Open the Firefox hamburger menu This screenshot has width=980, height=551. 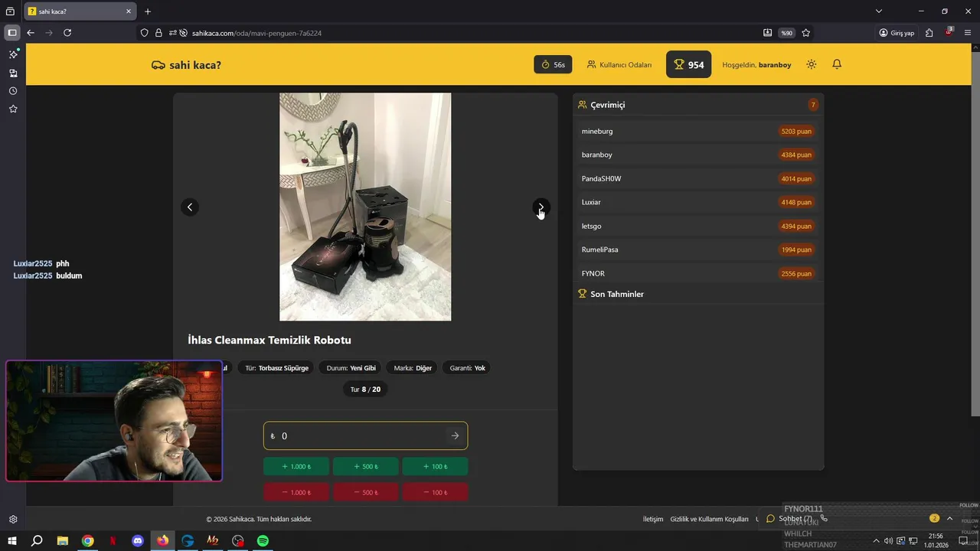[x=969, y=33]
